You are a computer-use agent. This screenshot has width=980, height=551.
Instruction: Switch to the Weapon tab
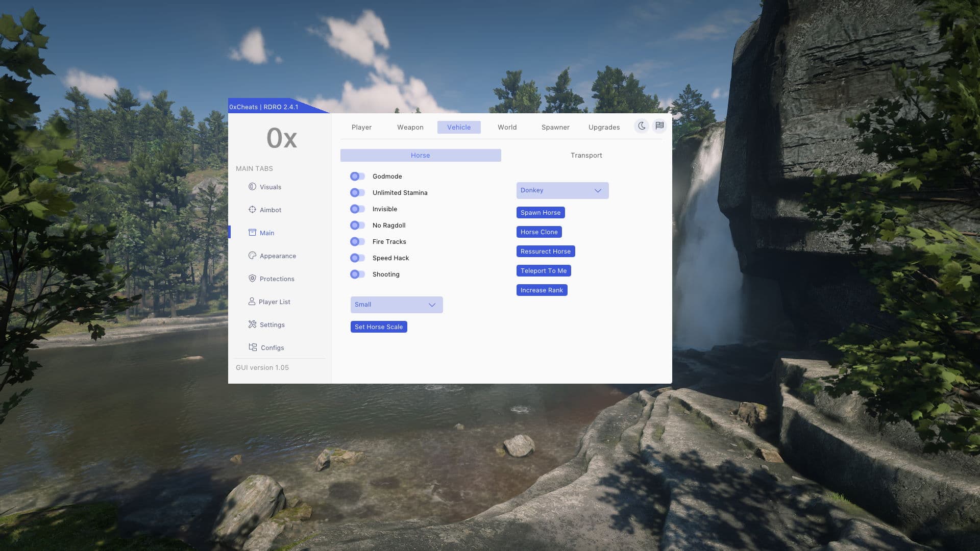[410, 128]
